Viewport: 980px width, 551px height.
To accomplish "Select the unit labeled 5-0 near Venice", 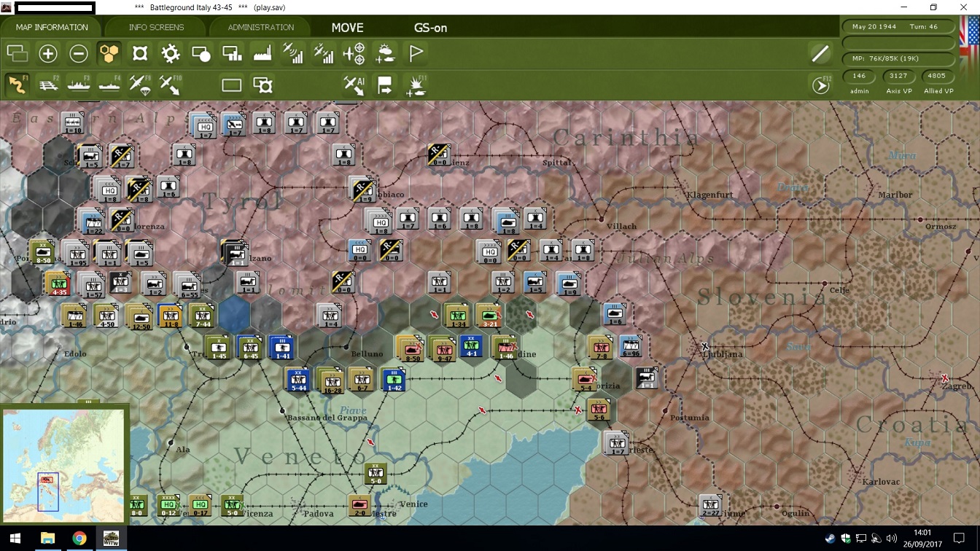I will click(x=376, y=474).
